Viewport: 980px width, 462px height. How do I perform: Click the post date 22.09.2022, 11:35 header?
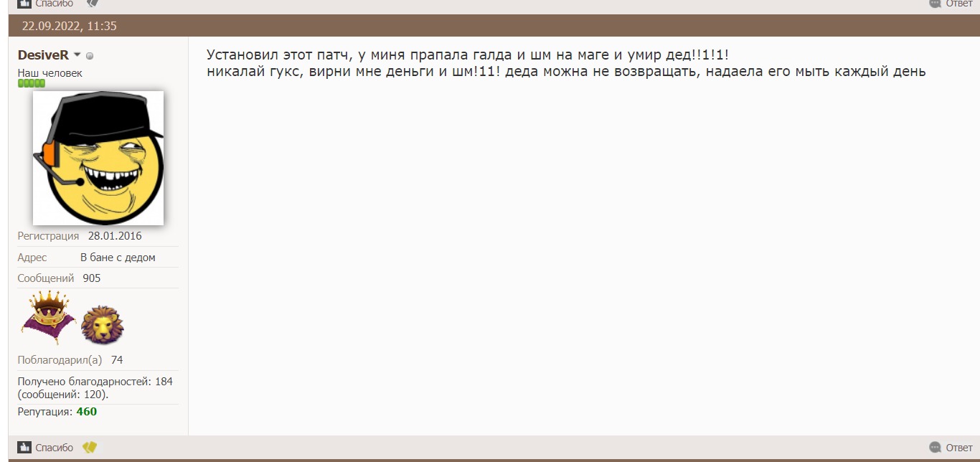click(x=69, y=27)
